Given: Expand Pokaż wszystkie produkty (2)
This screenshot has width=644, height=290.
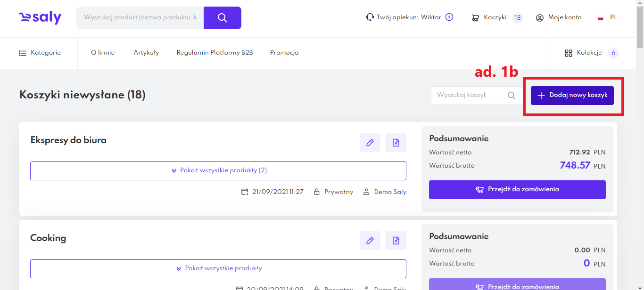Looking at the screenshot, I should (218, 170).
